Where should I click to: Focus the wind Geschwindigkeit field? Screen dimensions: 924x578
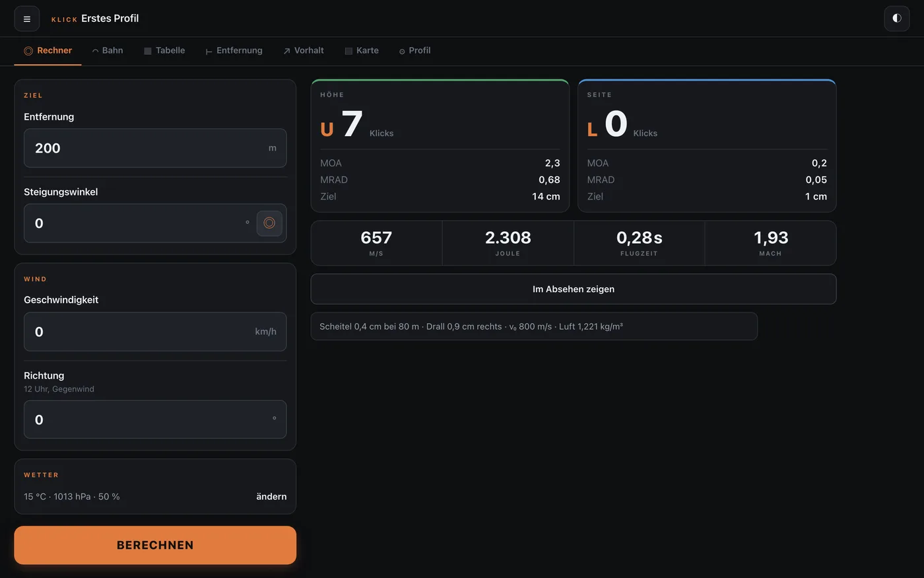(x=155, y=332)
